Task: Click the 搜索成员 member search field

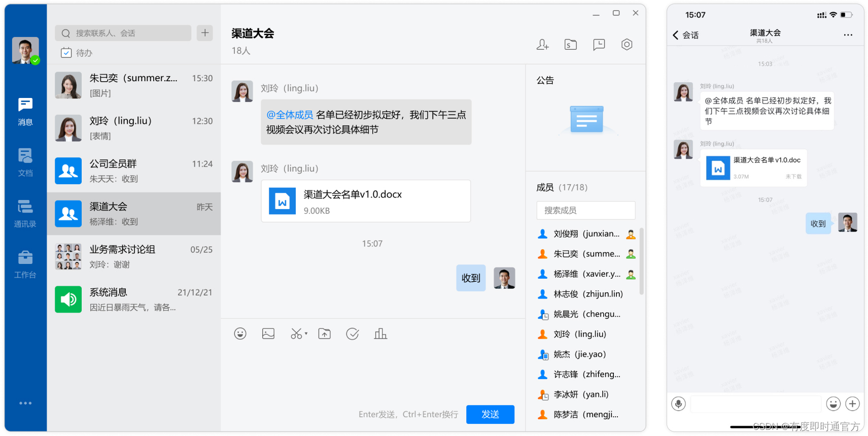Action: [586, 210]
